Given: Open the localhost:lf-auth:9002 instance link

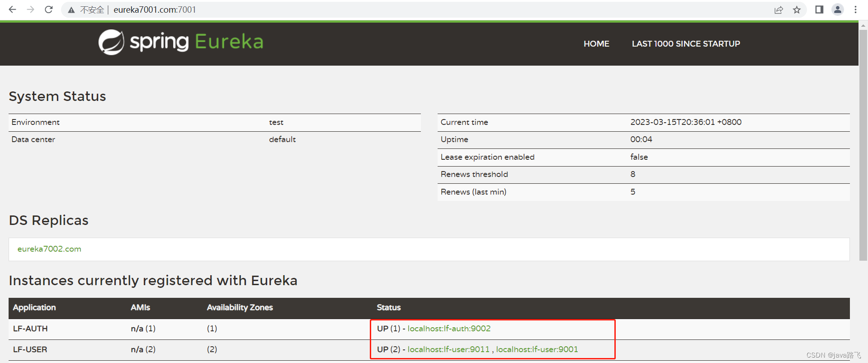Looking at the screenshot, I should [449, 329].
